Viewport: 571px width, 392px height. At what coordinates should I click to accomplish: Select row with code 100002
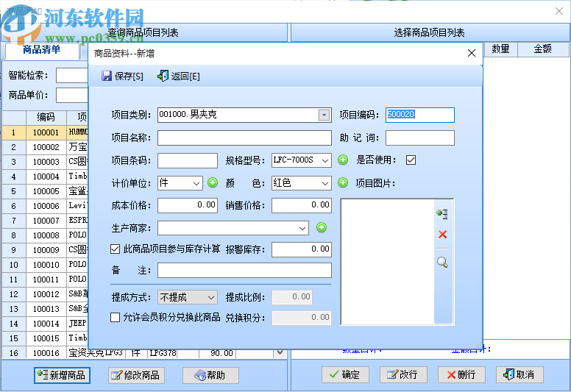pyautogui.click(x=45, y=147)
